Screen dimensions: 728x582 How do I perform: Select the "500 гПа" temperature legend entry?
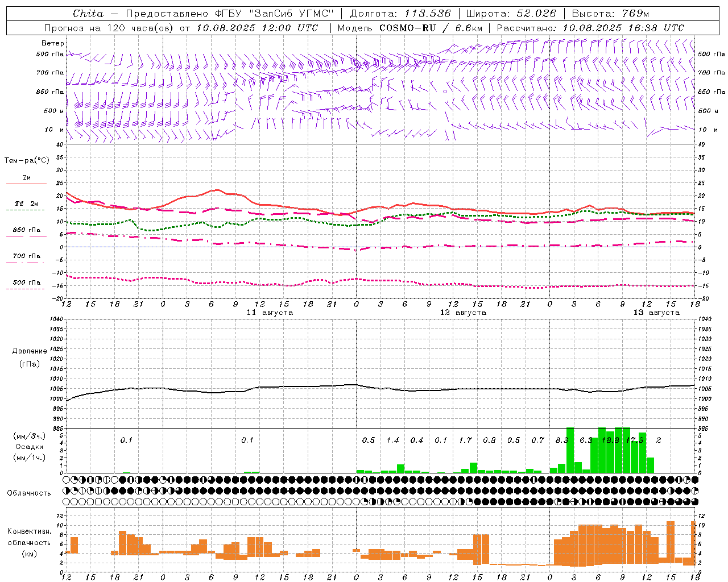(x=27, y=282)
